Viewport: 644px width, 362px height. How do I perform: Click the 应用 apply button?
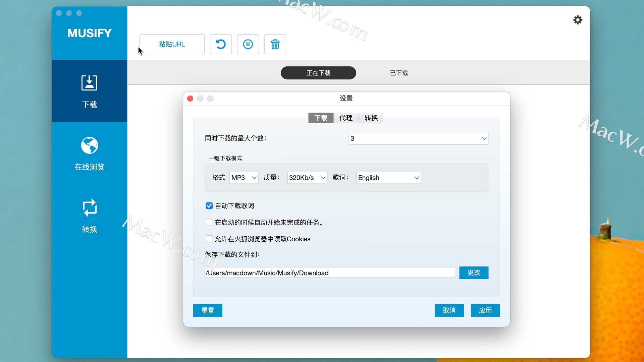485,310
